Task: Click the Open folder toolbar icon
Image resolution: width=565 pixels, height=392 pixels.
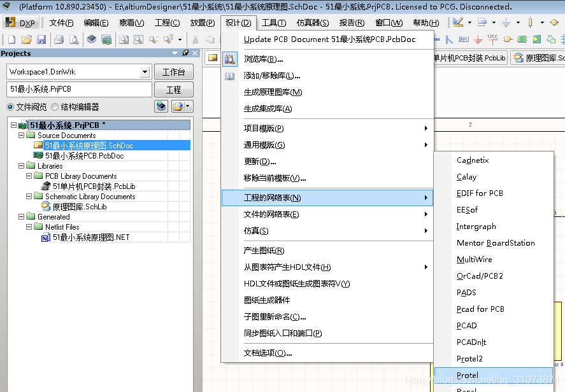Action: 27,39
